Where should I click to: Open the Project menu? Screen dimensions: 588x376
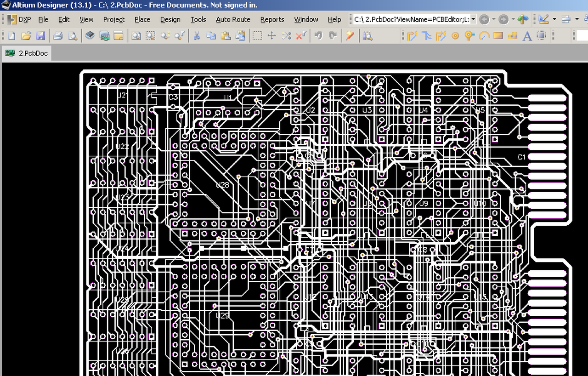114,19
